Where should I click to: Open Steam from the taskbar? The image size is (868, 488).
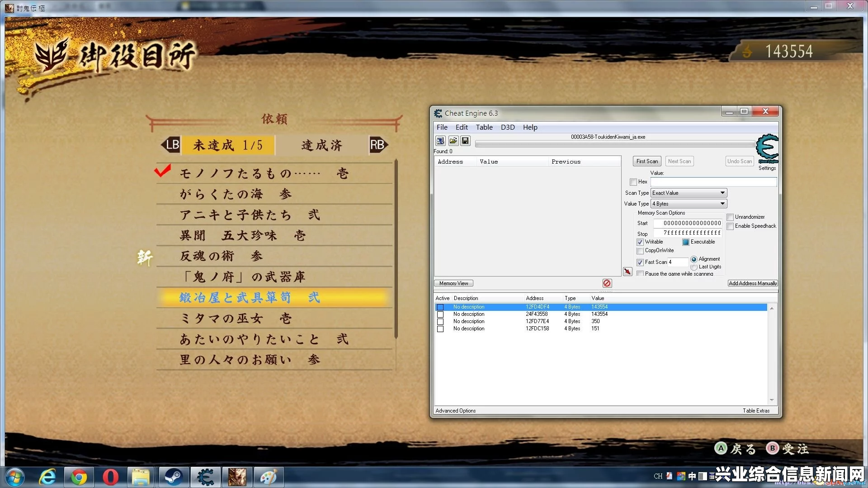pos(173,477)
